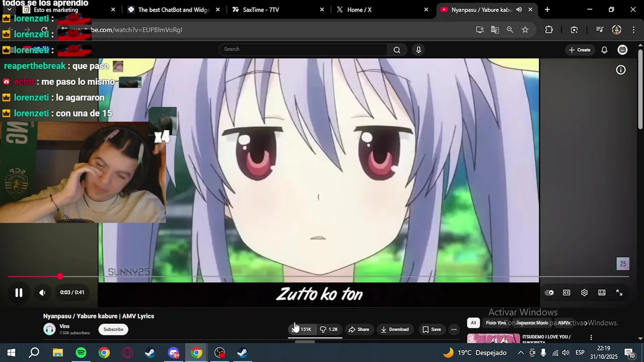
Task: Select the Japanese Music chip
Action: pyautogui.click(x=532, y=323)
